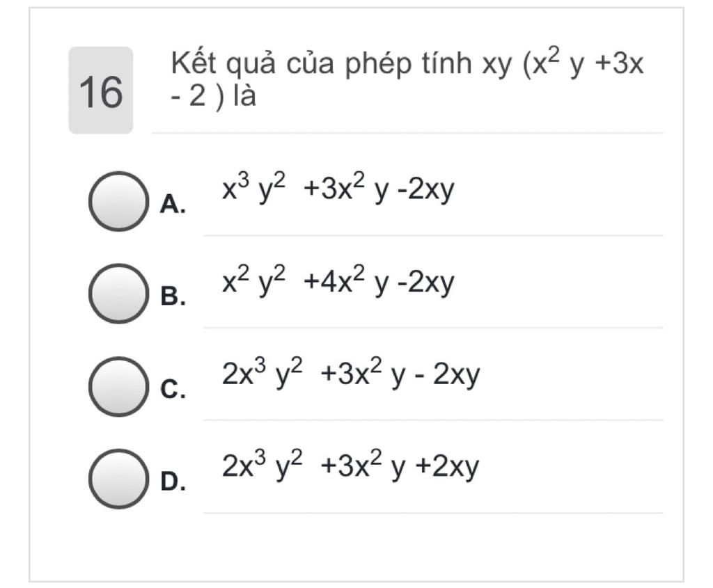Click the gray question number 16 badge
The height and width of the screenshot is (588, 713).
(x=101, y=90)
